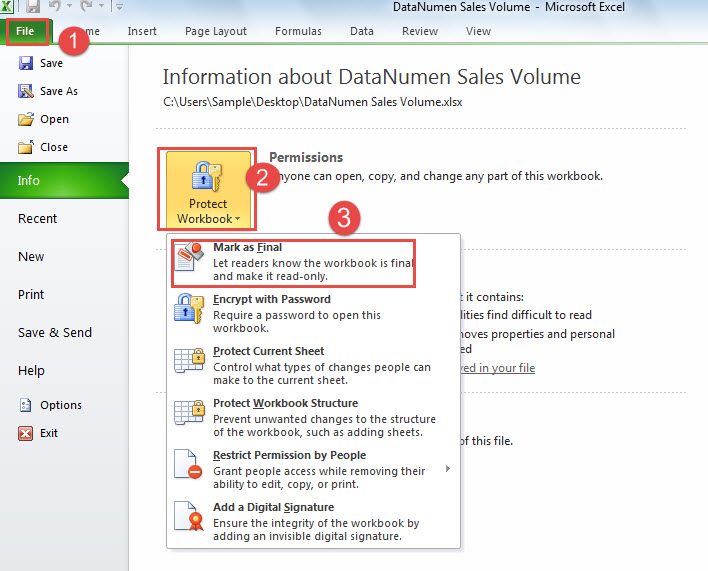
Task: Open a workbook via the Open folder icon
Action: [26, 119]
